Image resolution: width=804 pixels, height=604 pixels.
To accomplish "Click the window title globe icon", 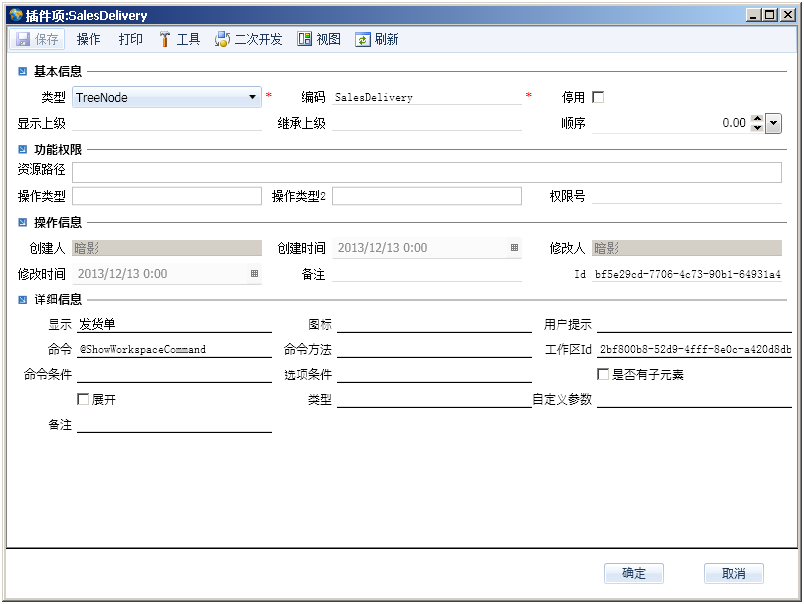I will [x=16, y=15].
